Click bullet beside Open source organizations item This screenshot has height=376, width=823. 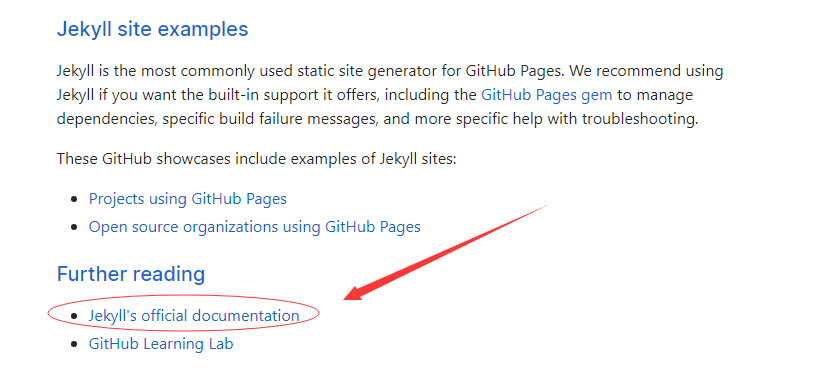(74, 227)
